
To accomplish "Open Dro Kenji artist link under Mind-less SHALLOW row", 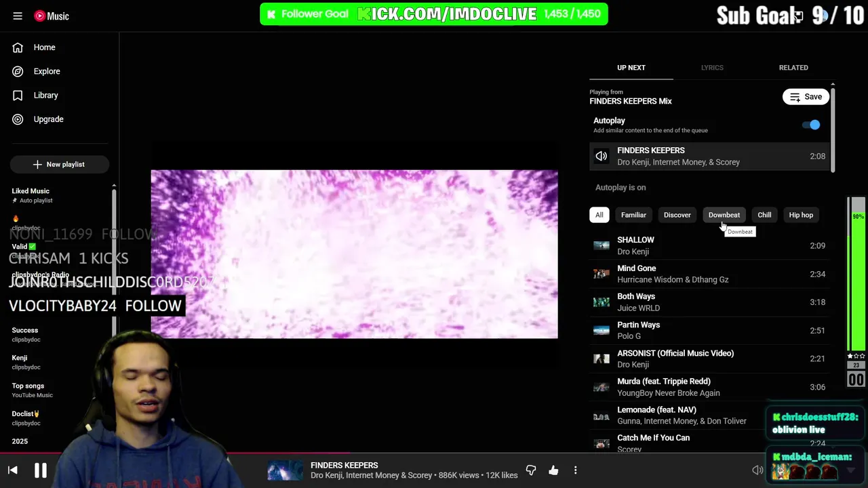I will pos(633,251).
